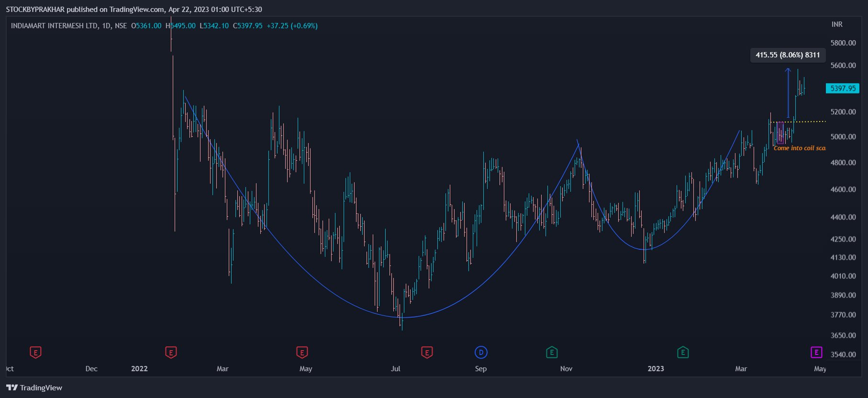Click the "Come into coil" orange annotation
The image size is (868, 398).
point(800,148)
